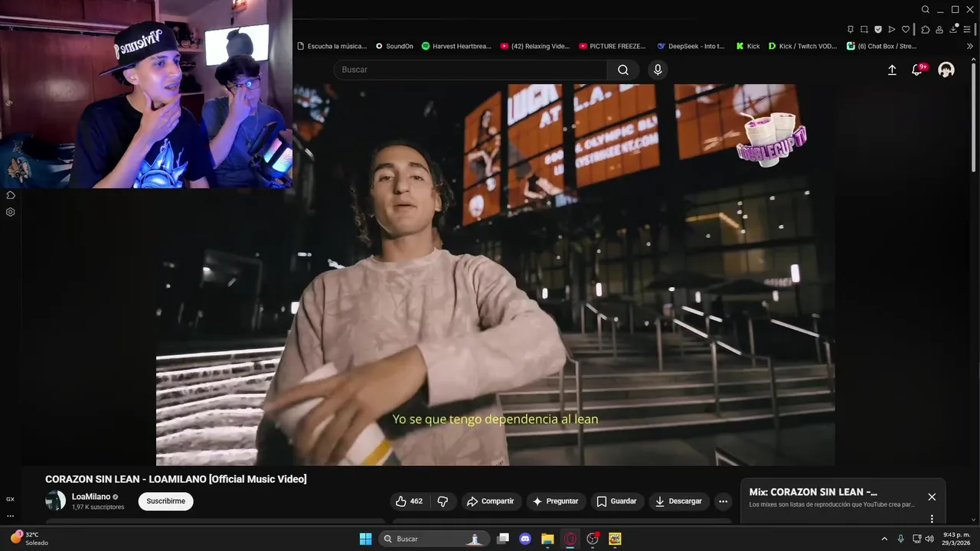Open the LoaMilano channel name link
Image resolution: width=980 pixels, height=551 pixels.
click(x=91, y=497)
